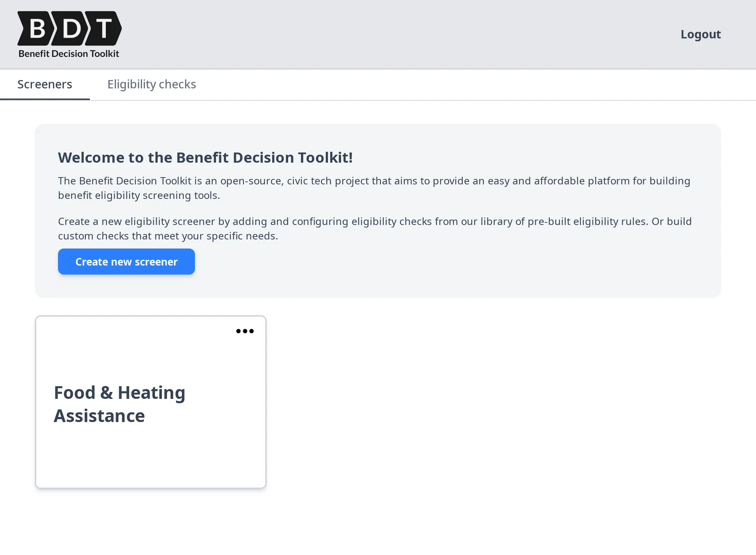Screen dimensions: 756x555
Task: Click the active Screeners tab underline
Action: tap(45, 98)
